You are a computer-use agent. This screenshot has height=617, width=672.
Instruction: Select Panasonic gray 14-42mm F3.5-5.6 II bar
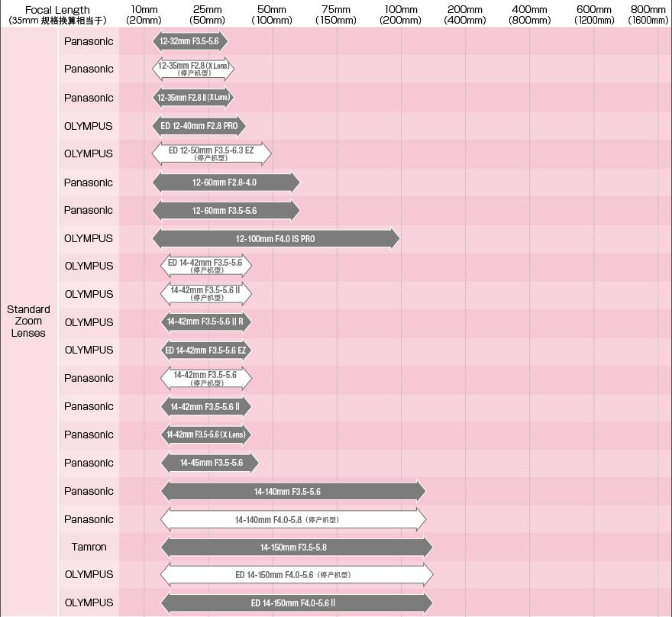206,406
